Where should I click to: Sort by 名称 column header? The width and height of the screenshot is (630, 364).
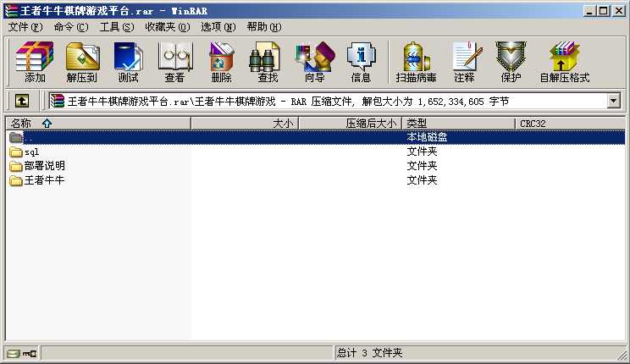[x=98, y=124]
